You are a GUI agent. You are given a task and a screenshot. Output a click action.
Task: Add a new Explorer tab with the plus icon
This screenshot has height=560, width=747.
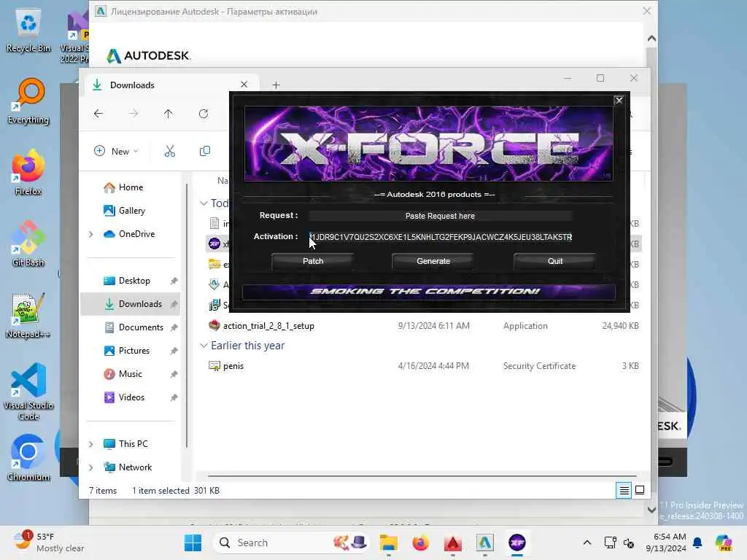tap(276, 85)
